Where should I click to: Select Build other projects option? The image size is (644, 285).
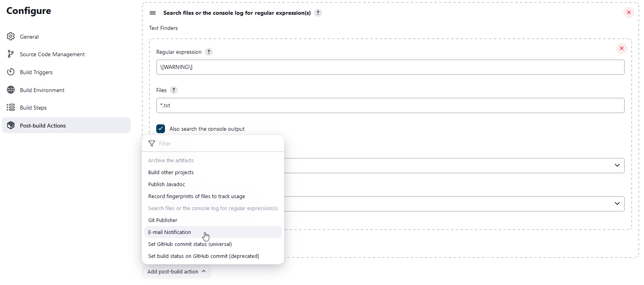(x=171, y=173)
